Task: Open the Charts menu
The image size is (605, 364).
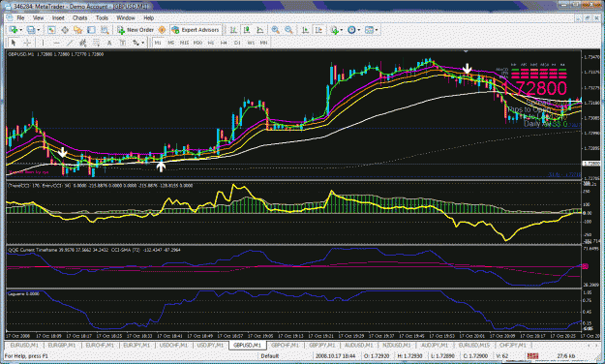Action: (x=80, y=17)
